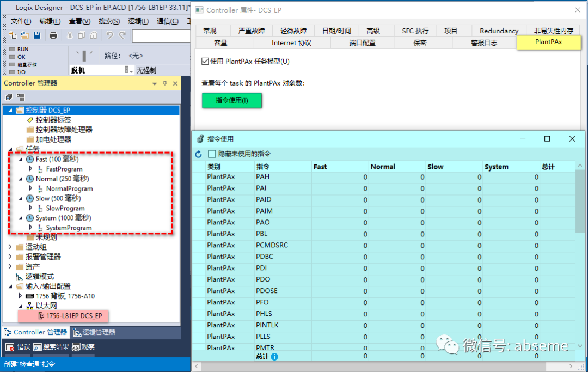Click the Cut scissors toolbar icon
The image size is (588, 372).
point(70,35)
